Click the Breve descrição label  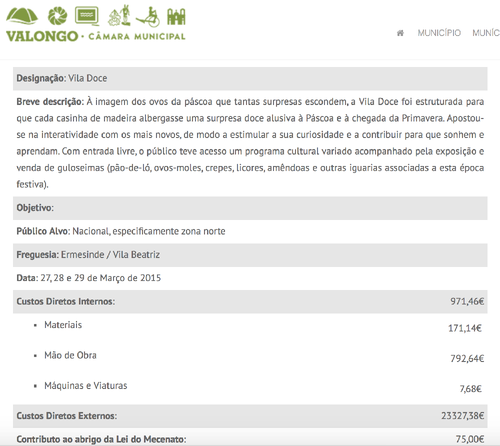click(x=50, y=102)
